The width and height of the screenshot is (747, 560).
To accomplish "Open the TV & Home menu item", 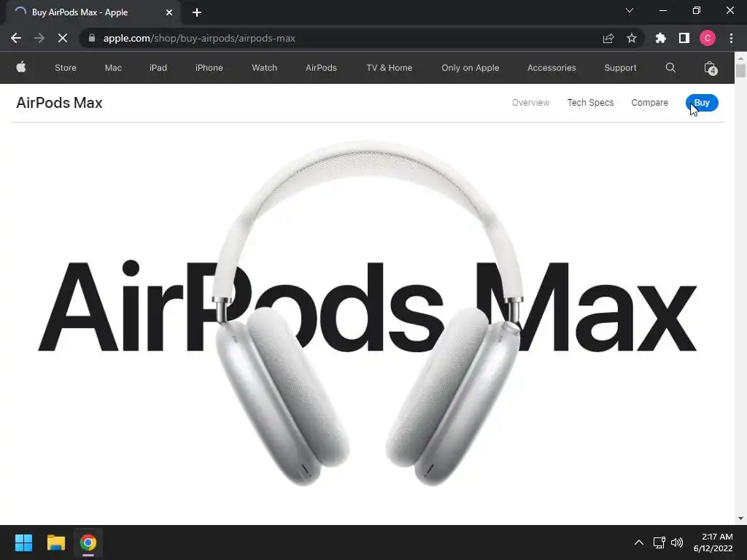I will pyautogui.click(x=390, y=68).
